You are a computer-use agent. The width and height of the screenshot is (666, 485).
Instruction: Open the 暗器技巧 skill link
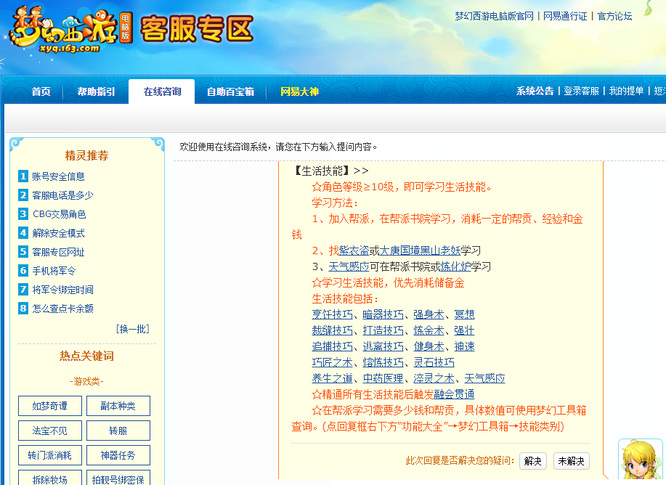click(383, 315)
